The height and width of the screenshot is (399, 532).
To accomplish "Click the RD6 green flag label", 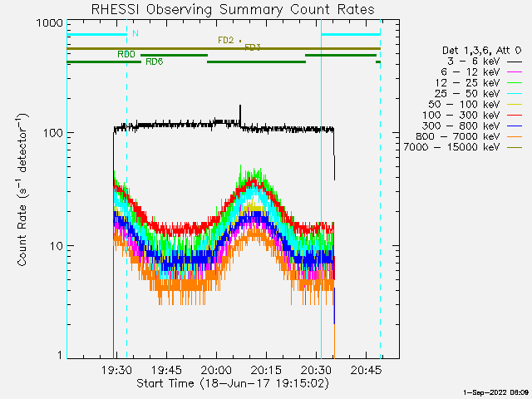I will coord(155,62).
